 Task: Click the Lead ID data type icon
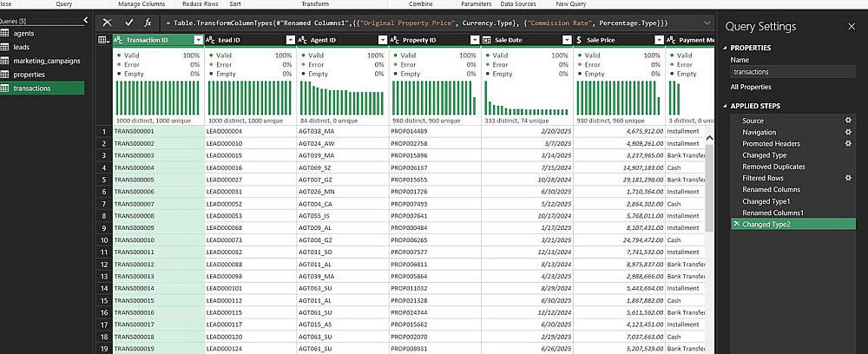(210, 40)
